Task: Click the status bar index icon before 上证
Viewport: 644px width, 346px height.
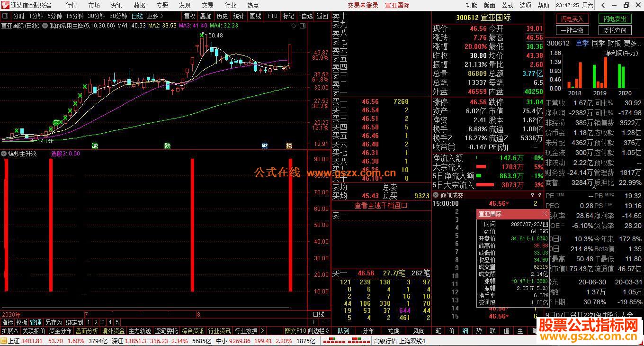Action: pyautogui.click(x=4, y=341)
